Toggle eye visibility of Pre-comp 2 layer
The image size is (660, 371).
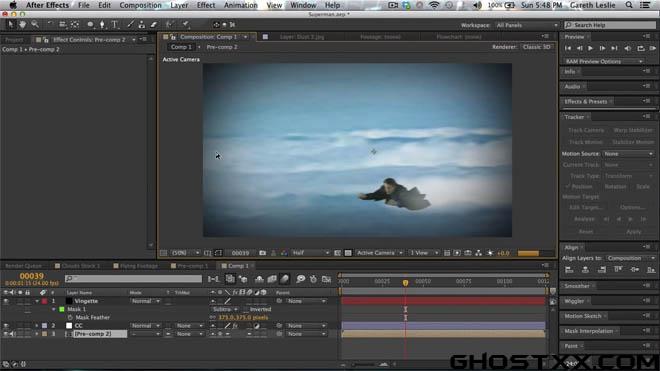pyautogui.click(x=6, y=334)
